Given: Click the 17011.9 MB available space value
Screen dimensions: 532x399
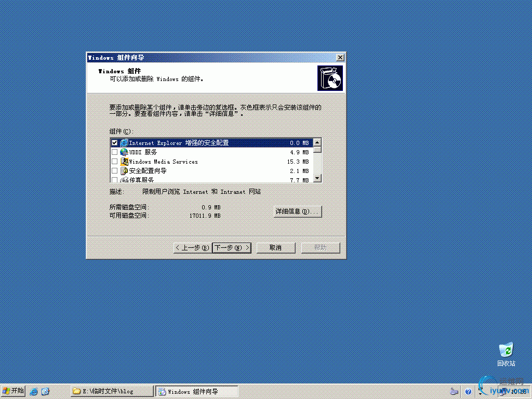Looking at the screenshot, I should click(205, 216).
